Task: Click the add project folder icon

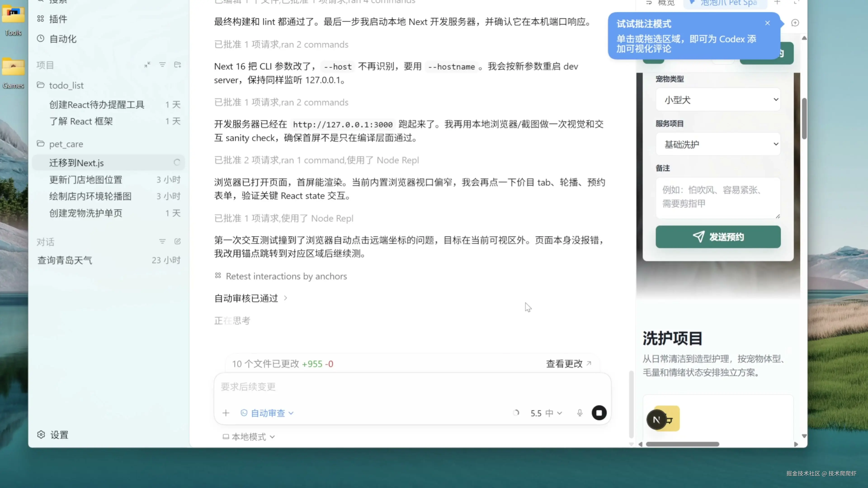Action: coord(178,65)
